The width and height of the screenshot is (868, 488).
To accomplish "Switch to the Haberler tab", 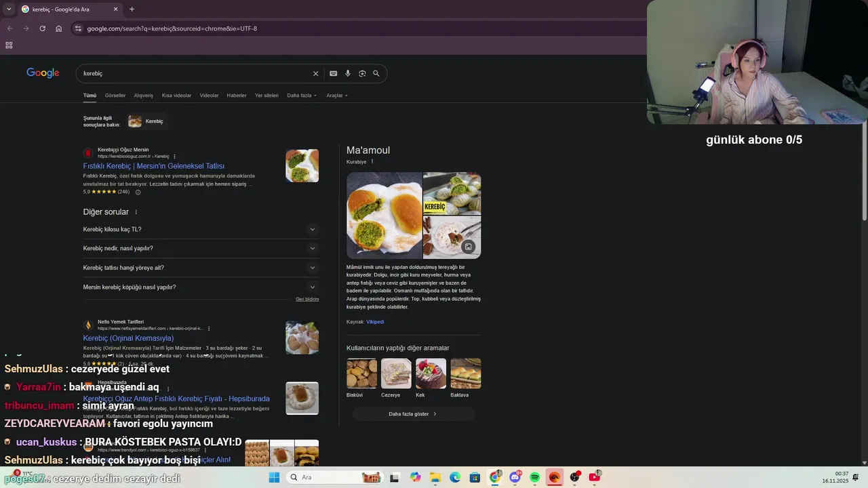I will [x=237, y=96].
